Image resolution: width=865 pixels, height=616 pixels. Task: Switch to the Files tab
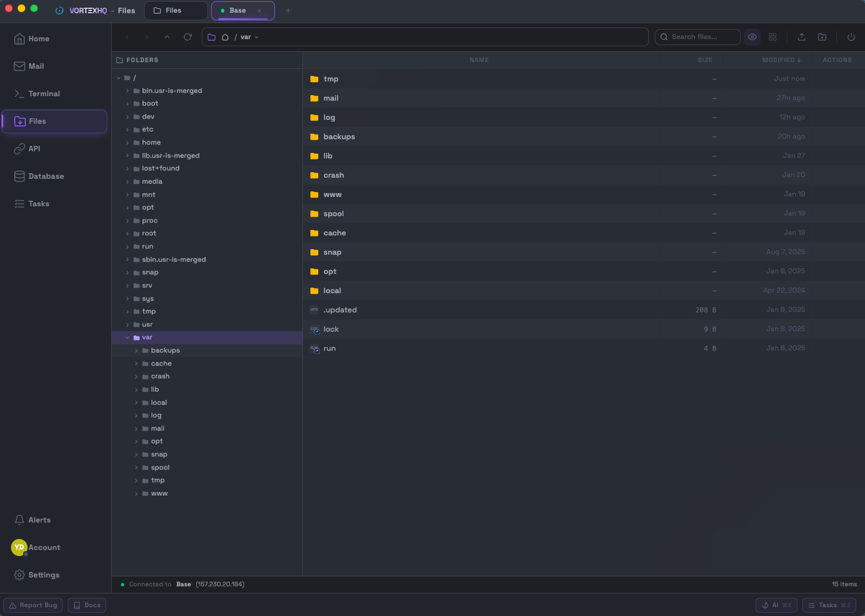coord(176,10)
